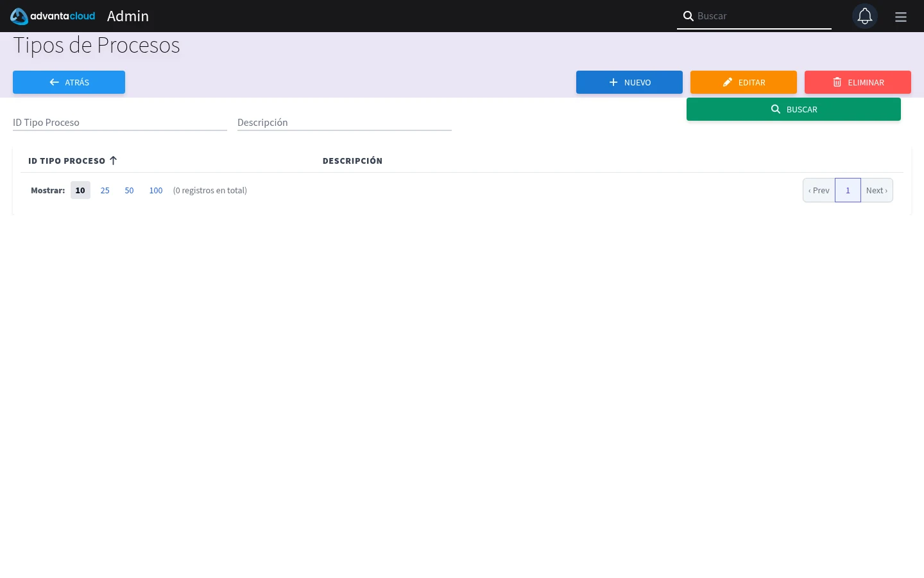
Task: Show 50 records per page
Action: (x=129, y=190)
